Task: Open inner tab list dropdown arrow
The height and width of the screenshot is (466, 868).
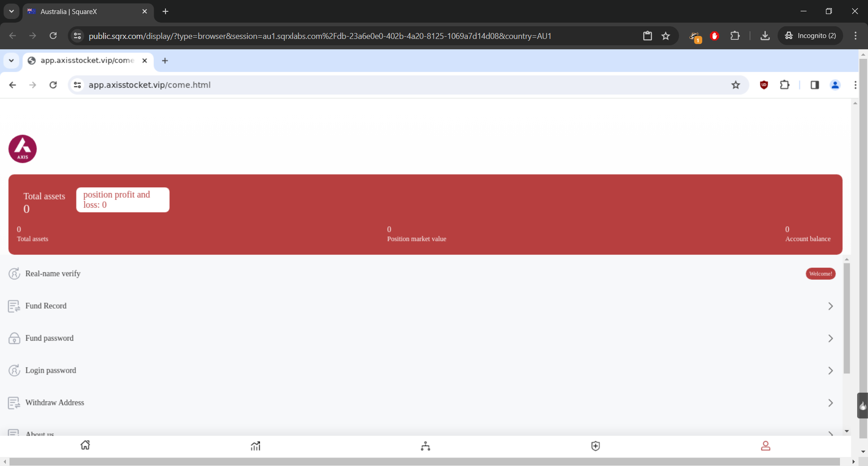Action: tap(11, 61)
